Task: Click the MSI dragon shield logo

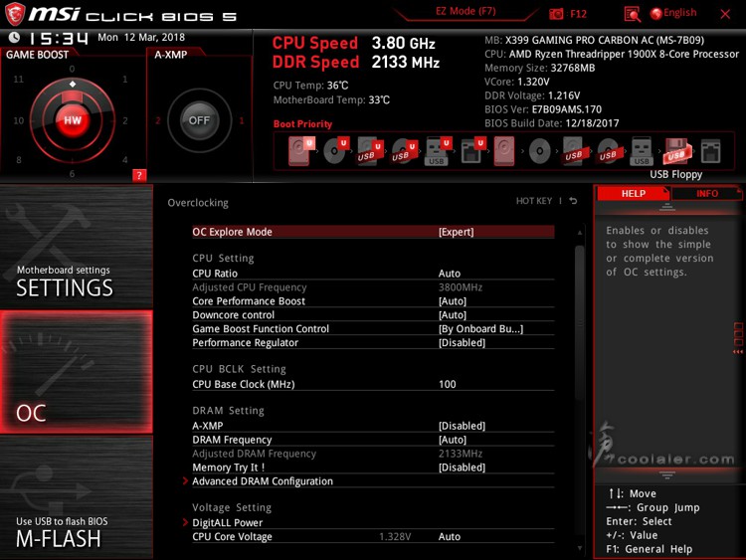Action: point(14,14)
